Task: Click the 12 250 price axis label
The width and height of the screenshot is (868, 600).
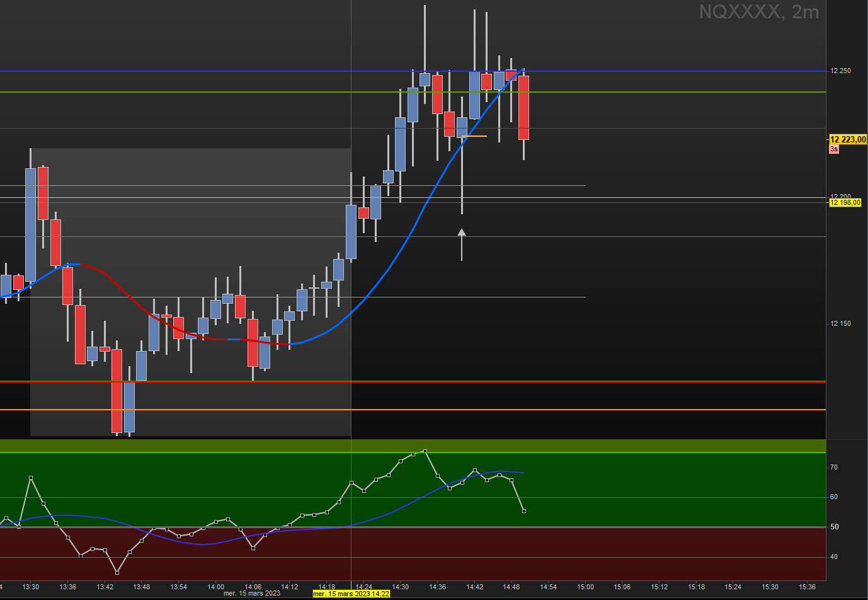Action: 840,71
